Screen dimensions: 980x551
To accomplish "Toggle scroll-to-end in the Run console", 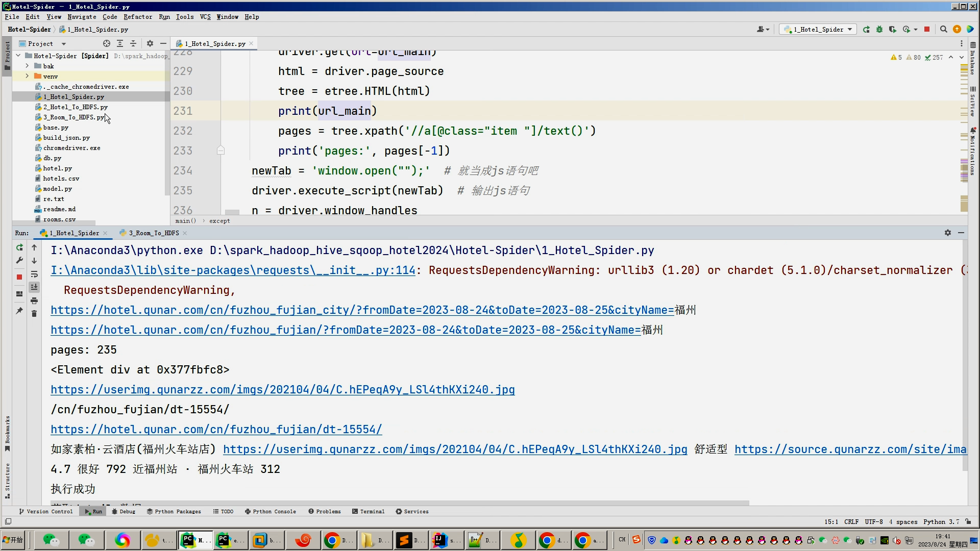I will click(x=34, y=287).
